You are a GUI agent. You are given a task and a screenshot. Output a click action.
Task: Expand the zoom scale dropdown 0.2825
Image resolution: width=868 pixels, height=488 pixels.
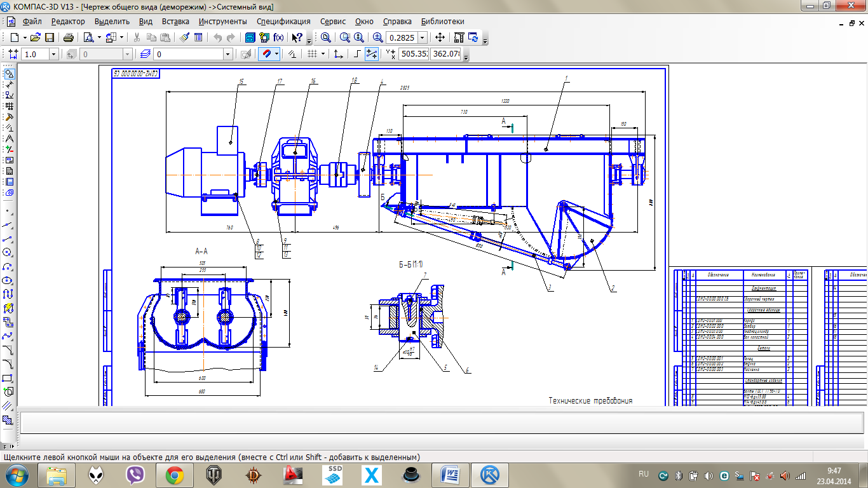coord(422,37)
